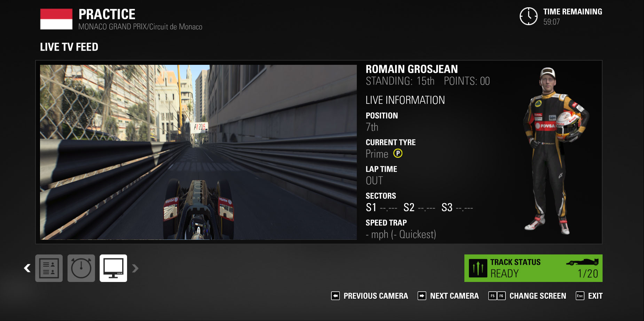The width and height of the screenshot is (644, 321).
Task: Click the Next Camera right-arrow key icon
Action: pos(422,296)
